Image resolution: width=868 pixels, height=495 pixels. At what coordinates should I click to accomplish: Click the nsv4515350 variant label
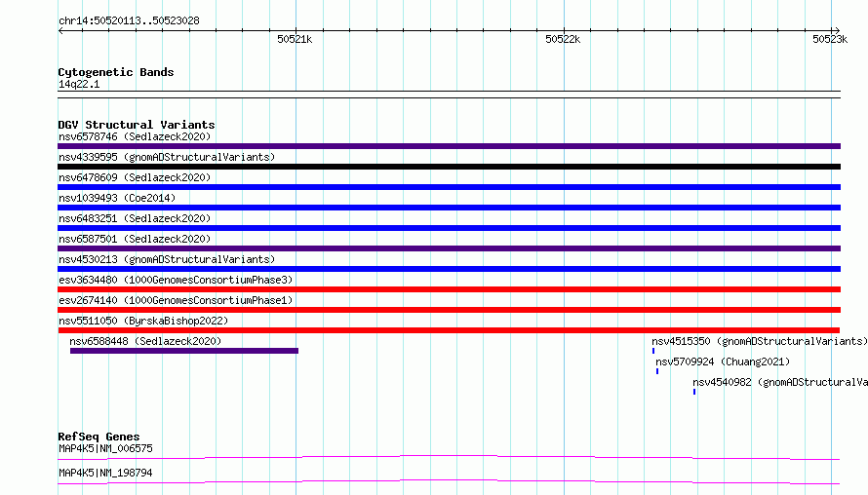[760, 341]
